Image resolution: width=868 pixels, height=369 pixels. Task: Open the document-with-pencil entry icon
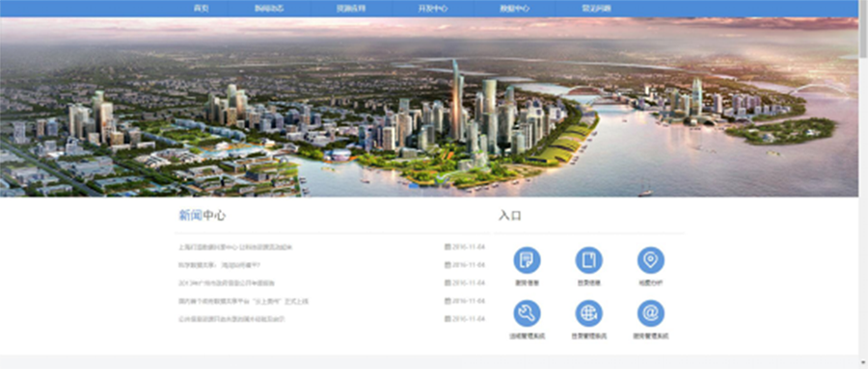[x=527, y=260]
